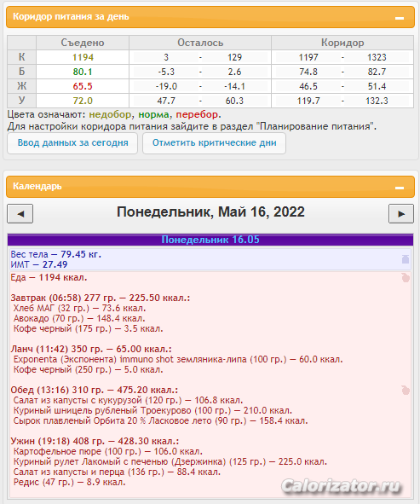
Task: Collapse the 'Календарь' panel with minus icon
Action: click(x=400, y=188)
